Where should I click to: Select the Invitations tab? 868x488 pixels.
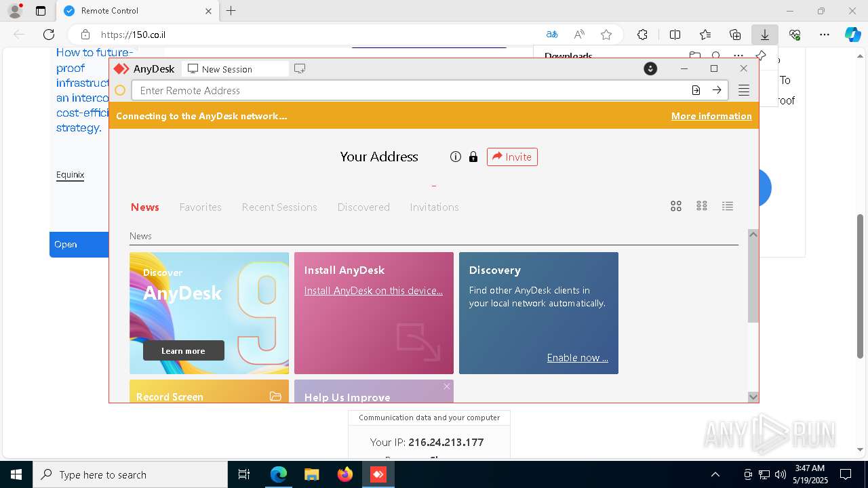click(434, 207)
